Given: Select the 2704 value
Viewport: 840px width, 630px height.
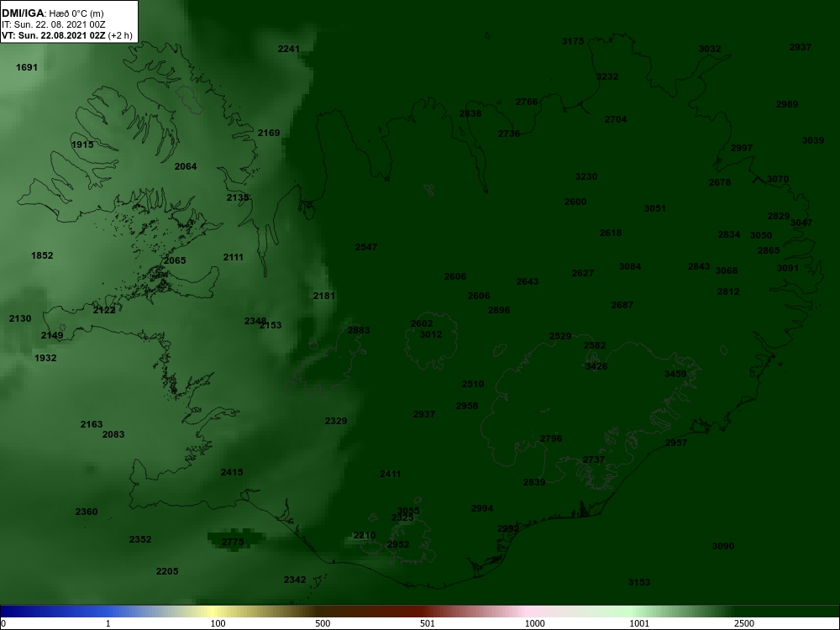Looking at the screenshot, I should [616, 119].
